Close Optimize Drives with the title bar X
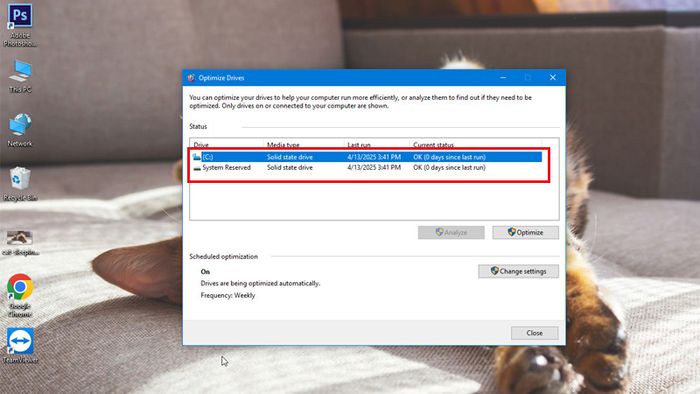The width and height of the screenshot is (700, 394). [553, 78]
